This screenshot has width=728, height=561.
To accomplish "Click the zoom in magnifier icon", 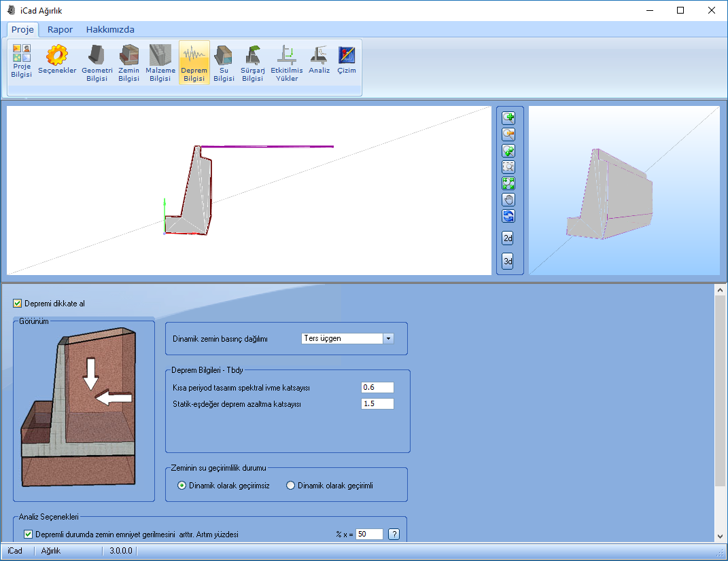I will pos(508,118).
